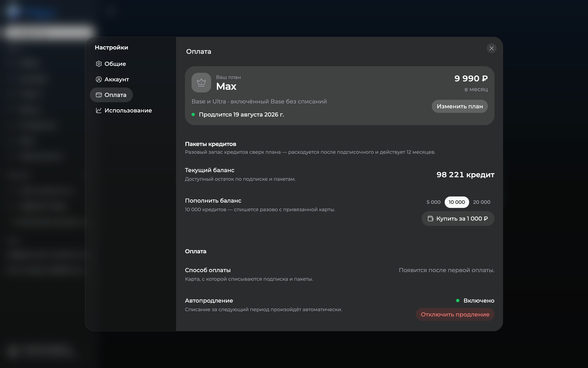Select the 20 000 credit package
The image size is (588, 368).
tap(482, 202)
